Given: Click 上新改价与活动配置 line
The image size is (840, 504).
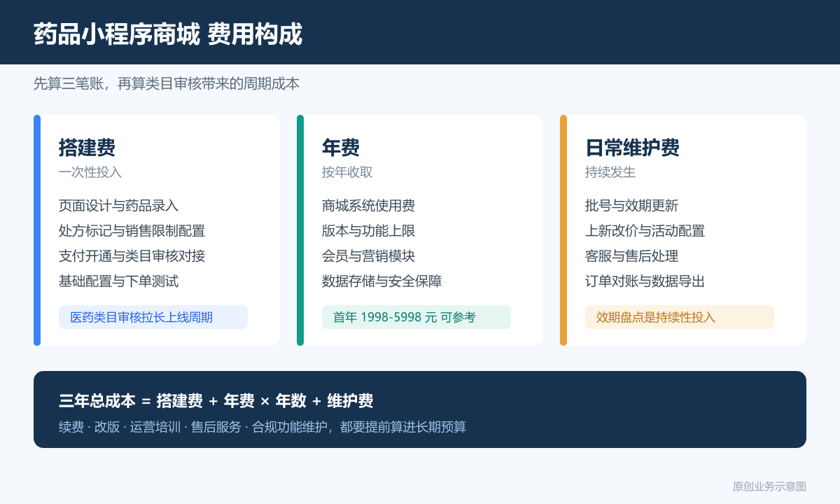Looking at the screenshot, I should (x=645, y=231).
